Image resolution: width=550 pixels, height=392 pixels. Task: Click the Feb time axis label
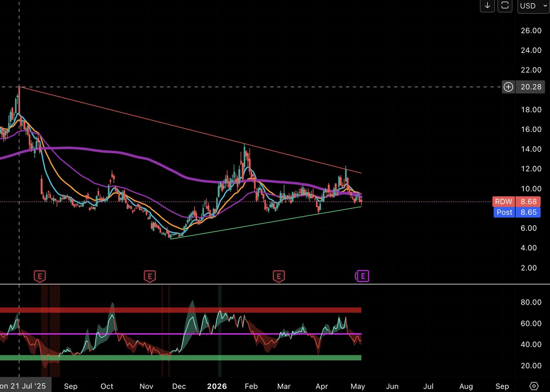251,386
